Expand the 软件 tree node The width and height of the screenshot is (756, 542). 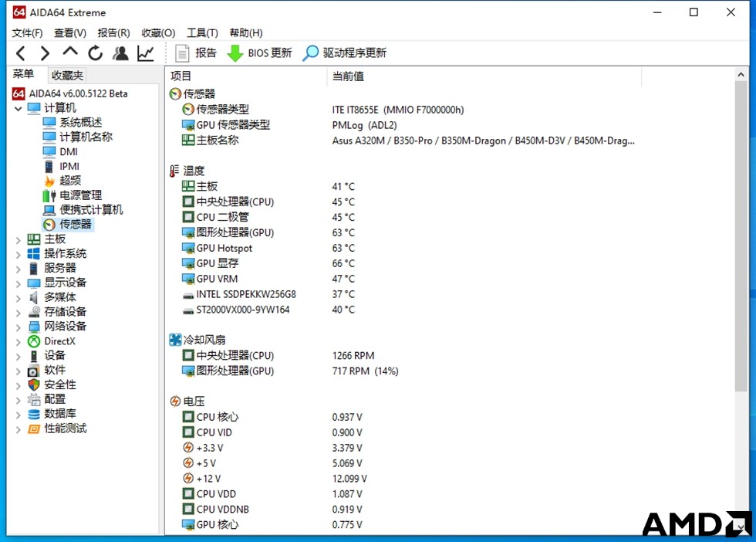point(19,371)
